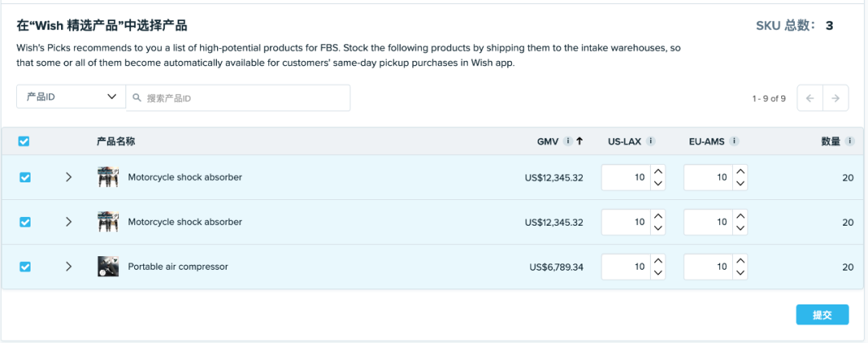
Task: Click info icon beside EU-AMS column header
Action: coord(735,141)
